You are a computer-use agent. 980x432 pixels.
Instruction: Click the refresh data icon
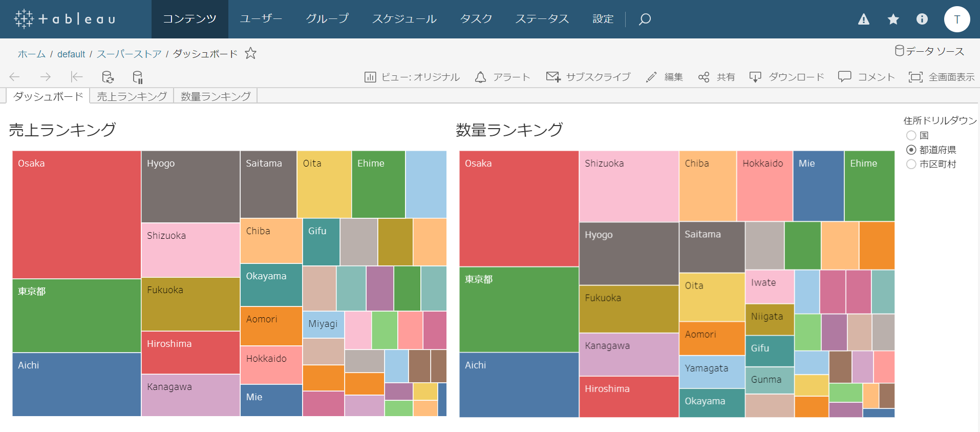pos(108,77)
